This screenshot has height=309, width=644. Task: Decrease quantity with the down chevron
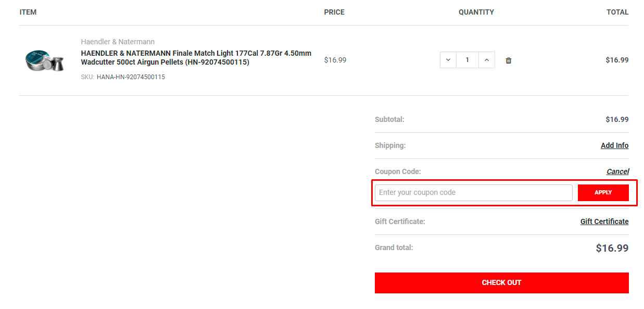click(448, 60)
